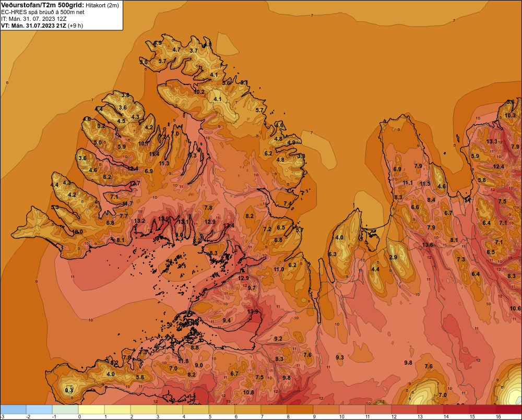Click the 7.2 temperature value on the map
Viewport: 522px width, 420px height.
pos(267,229)
